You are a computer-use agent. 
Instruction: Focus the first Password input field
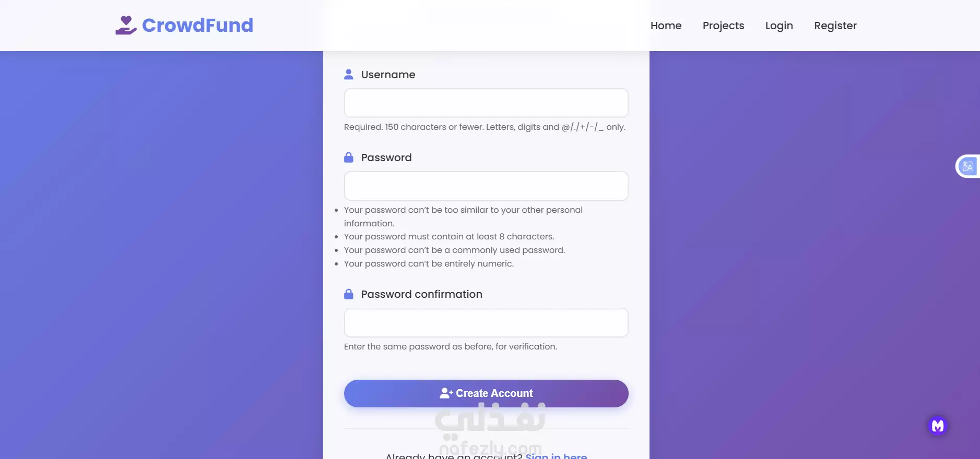pyautogui.click(x=486, y=186)
